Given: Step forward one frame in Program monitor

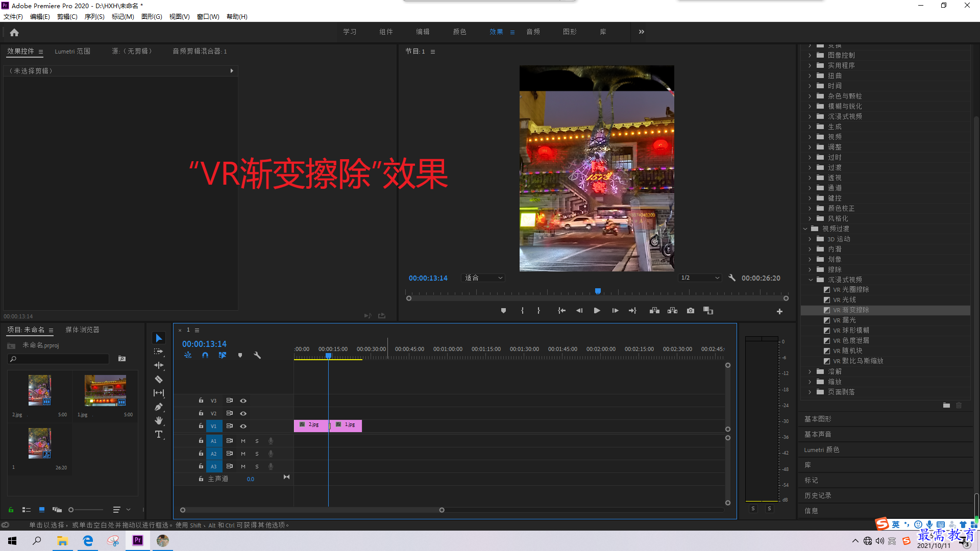Looking at the screenshot, I should pyautogui.click(x=615, y=311).
